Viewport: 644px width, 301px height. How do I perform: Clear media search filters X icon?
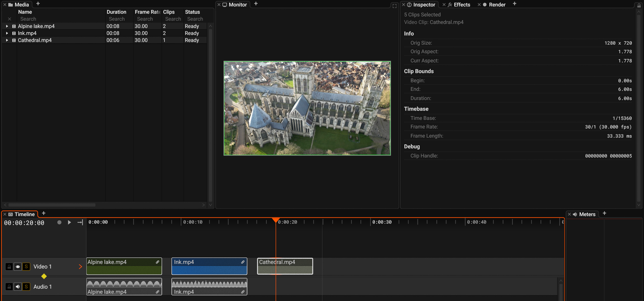tap(9, 19)
